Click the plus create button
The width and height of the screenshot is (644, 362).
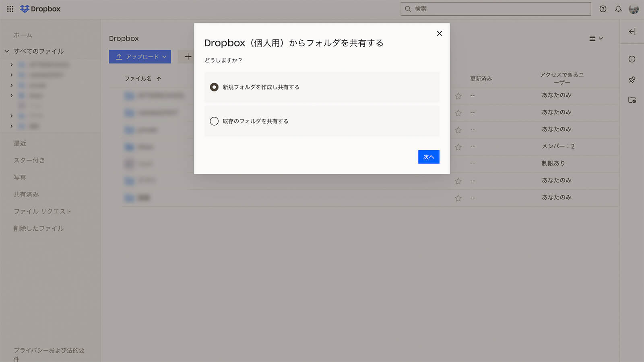(x=188, y=57)
